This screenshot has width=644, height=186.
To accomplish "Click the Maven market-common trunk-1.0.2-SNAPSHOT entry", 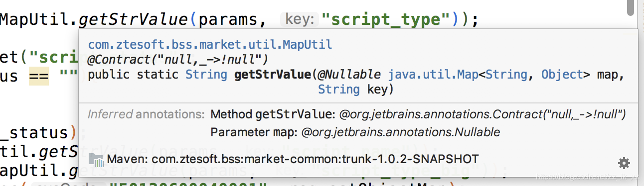I will point(293,159).
